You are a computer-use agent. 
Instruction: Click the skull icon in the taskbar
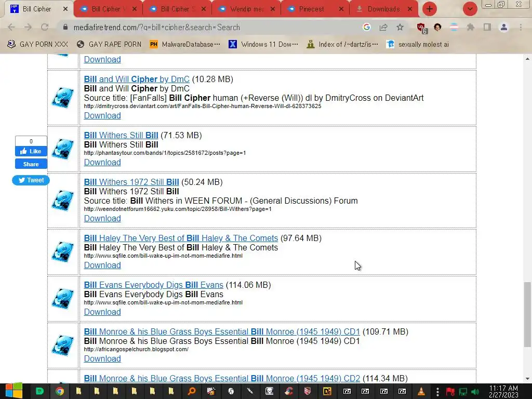pyautogui.click(x=270, y=391)
